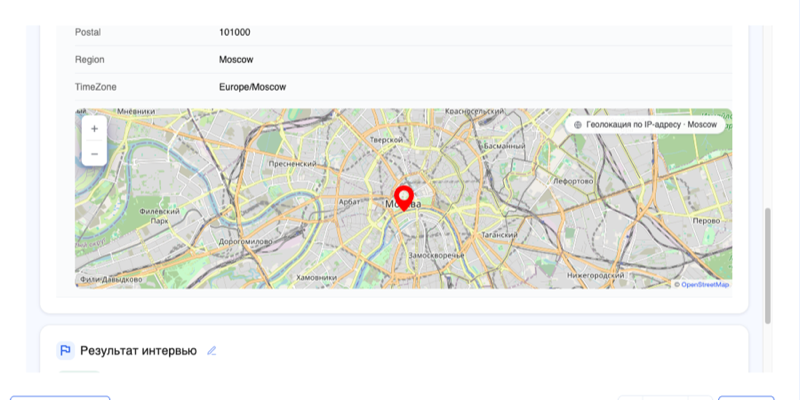Click the red location pin on map

pyautogui.click(x=404, y=198)
